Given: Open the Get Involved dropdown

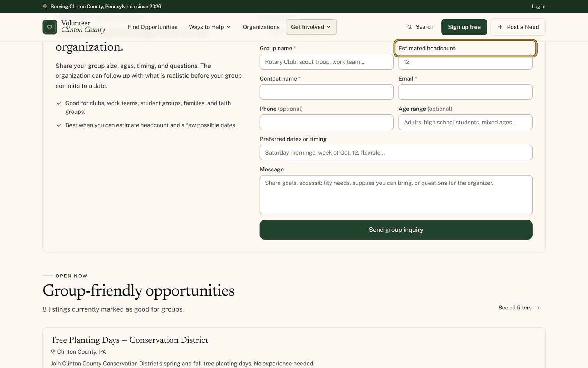Looking at the screenshot, I should point(311,27).
